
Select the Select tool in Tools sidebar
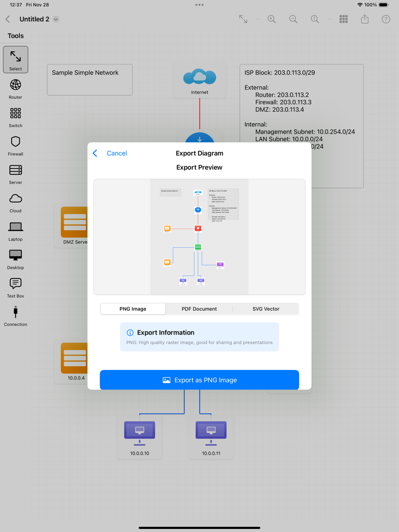point(16,60)
